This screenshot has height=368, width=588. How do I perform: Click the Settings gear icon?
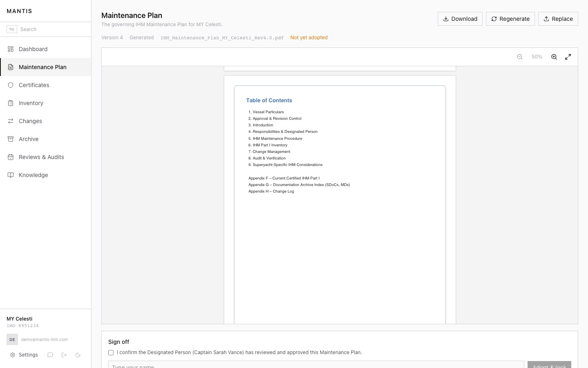tap(13, 355)
